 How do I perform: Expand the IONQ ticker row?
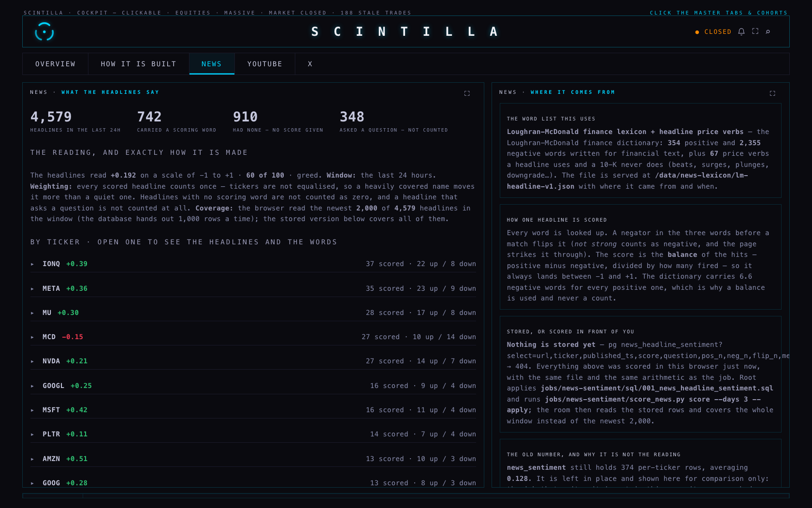253,264
